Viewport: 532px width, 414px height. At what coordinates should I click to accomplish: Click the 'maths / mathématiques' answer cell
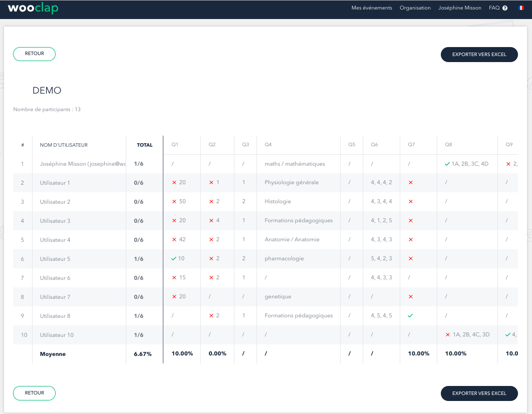(x=295, y=164)
